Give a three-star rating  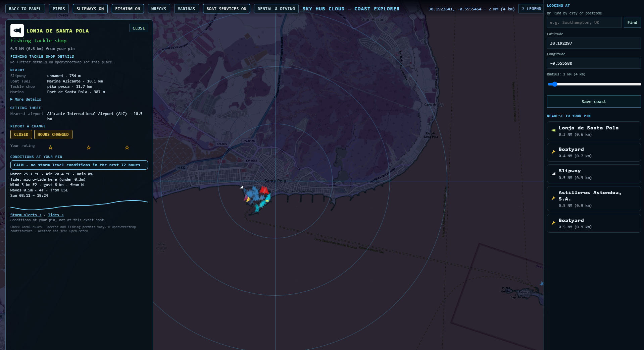127,148
